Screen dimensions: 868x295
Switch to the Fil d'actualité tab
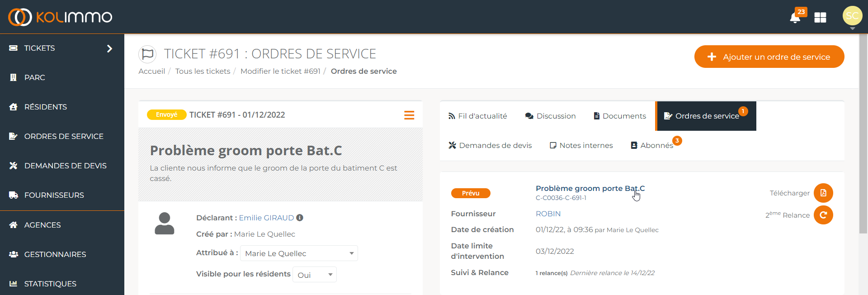coord(478,116)
